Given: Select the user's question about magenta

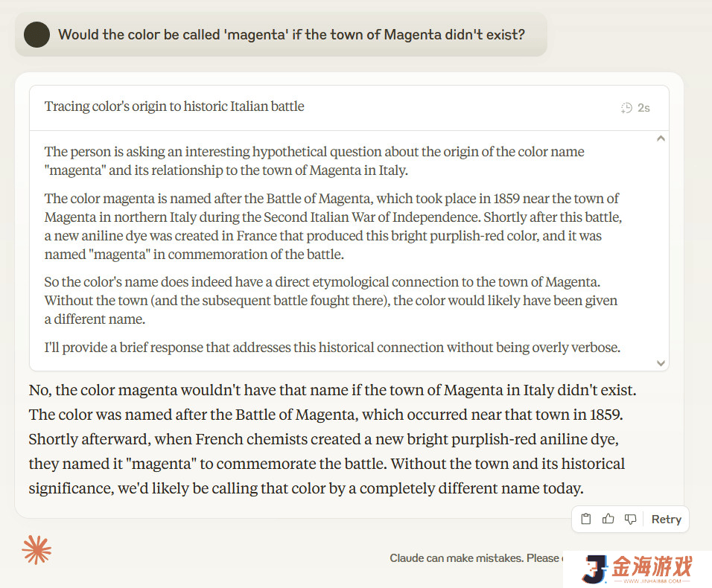Looking at the screenshot, I should click(x=291, y=34).
